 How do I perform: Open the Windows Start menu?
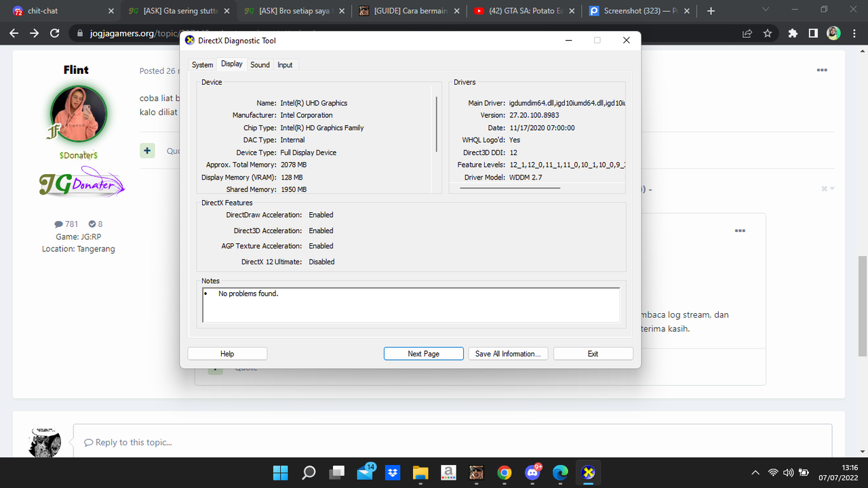tap(280, 472)
